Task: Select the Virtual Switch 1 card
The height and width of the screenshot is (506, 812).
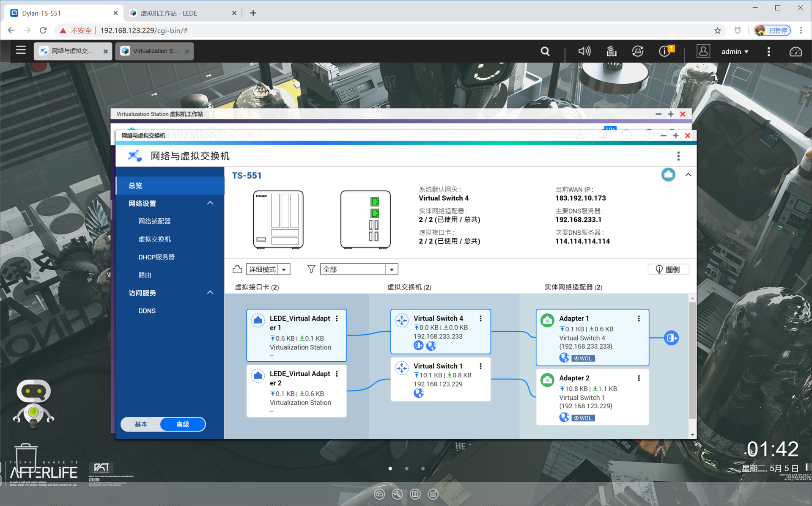Action: 440,379
